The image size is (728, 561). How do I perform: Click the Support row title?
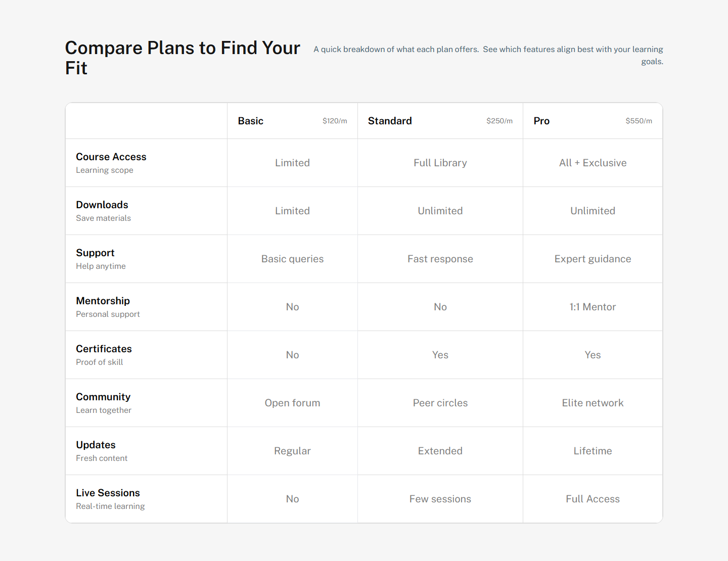(x=95, y=253)
